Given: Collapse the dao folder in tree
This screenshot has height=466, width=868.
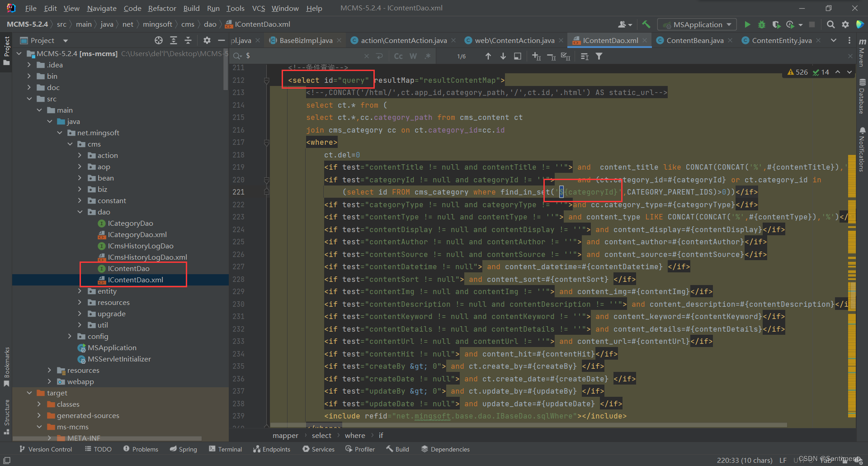Looking at the screenshot, I should 80,212.
